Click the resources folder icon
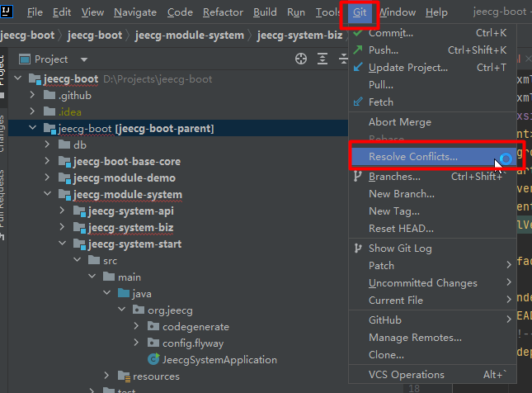This screenshot has height=393, width=532. tap(124, 376)
